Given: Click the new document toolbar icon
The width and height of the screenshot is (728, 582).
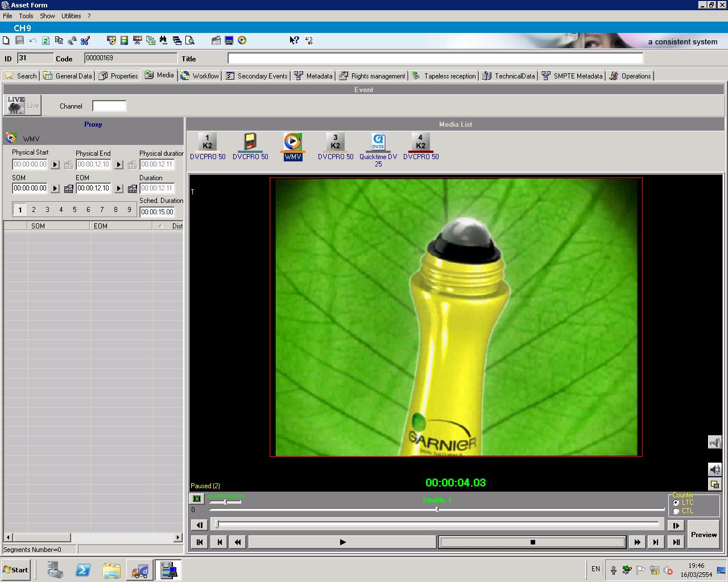Looking at the screenshot, I should coord(6,40).
